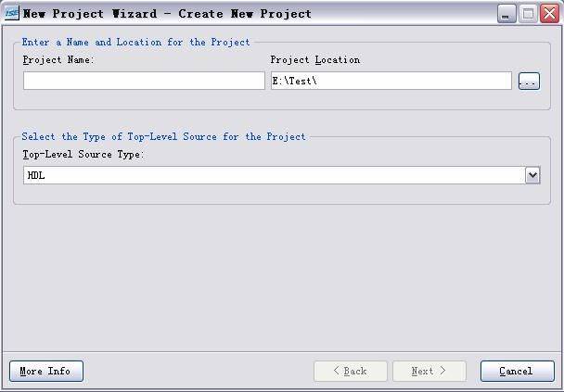This screenshot has width=564, height=392.
Task: Click the 'Select the Type of Top-Level Source' heading
Action: point(163,136)
